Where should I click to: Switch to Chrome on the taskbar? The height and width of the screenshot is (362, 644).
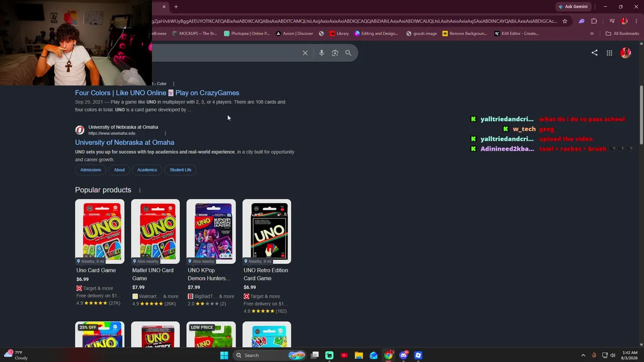(x=388, y=355)
